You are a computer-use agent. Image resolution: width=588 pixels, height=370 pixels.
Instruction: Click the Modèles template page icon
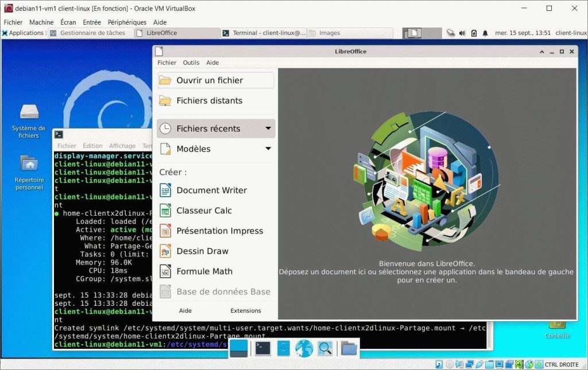[x=165, y=149]
